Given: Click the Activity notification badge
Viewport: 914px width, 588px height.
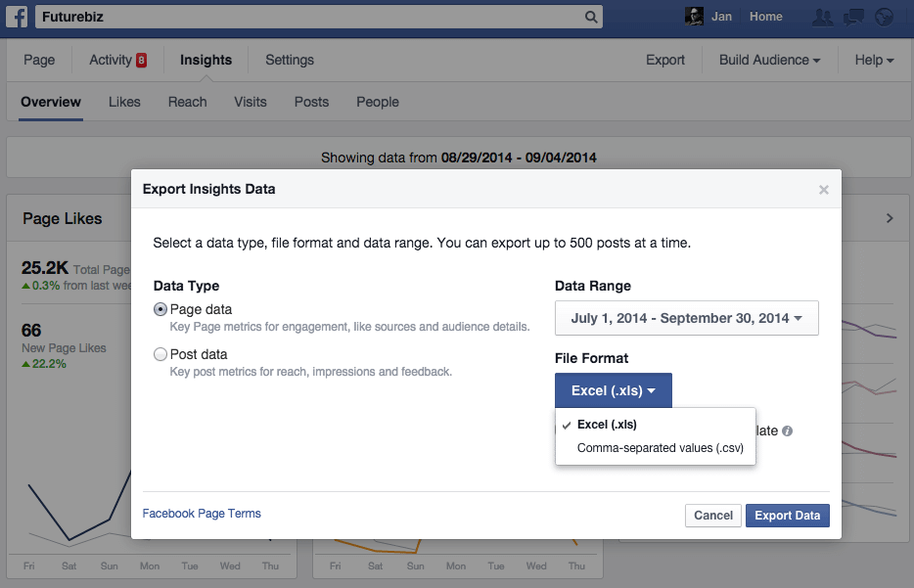Looking at the screenshot, I should (x=141, y=60).
